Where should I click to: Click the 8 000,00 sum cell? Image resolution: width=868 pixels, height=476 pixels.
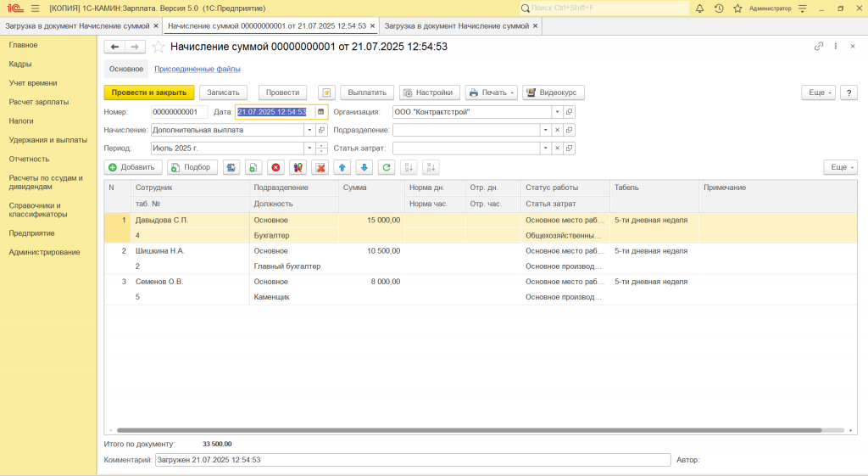(371, 282)
